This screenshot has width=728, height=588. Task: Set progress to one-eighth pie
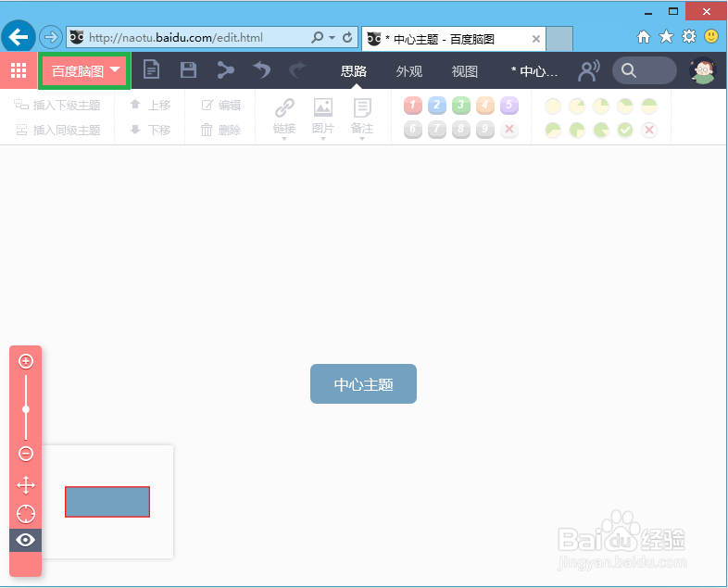[x=577, y=106]
